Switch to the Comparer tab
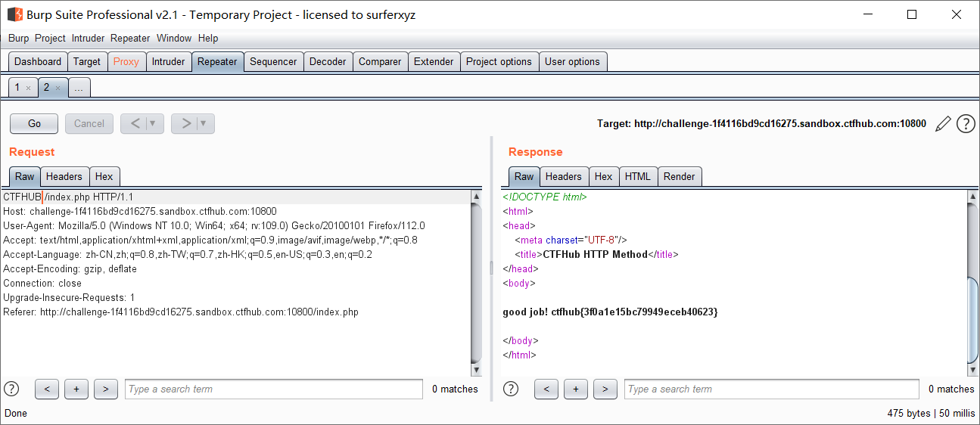Image resolution: width=980 pixels, height=425 pixels. [x=380, y=61]
